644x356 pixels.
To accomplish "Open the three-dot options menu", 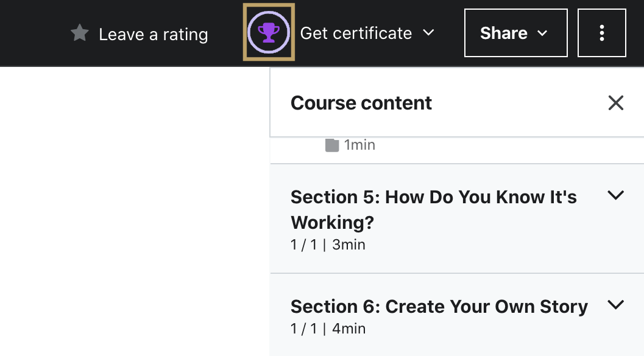I will tap(602, 33).
